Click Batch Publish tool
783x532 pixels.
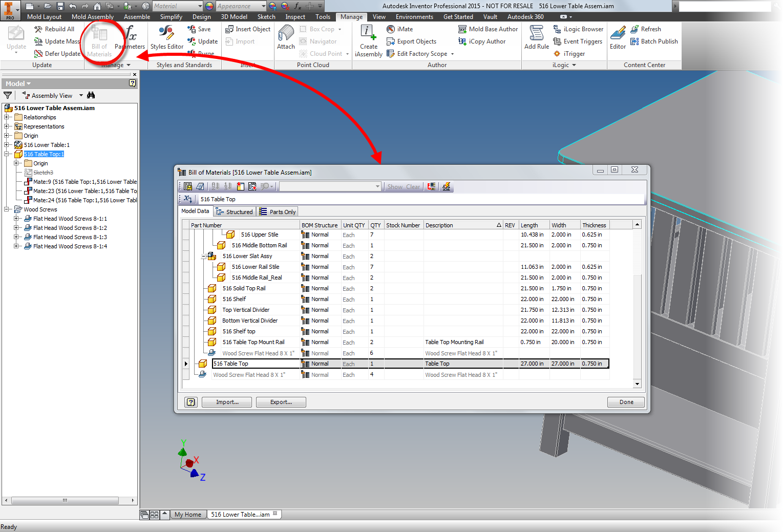pyautogui.click(x=654, y=41)
